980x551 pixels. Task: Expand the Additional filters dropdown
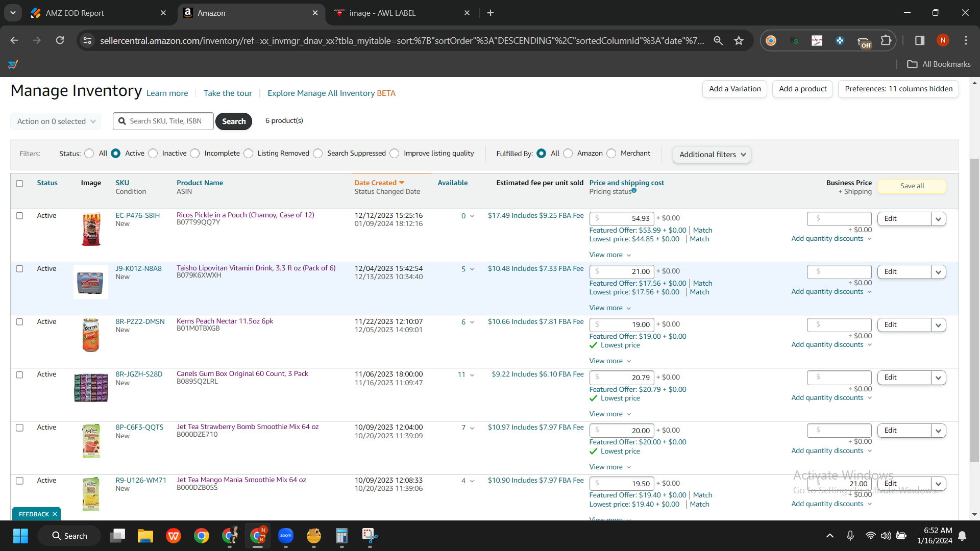[712, 155]
